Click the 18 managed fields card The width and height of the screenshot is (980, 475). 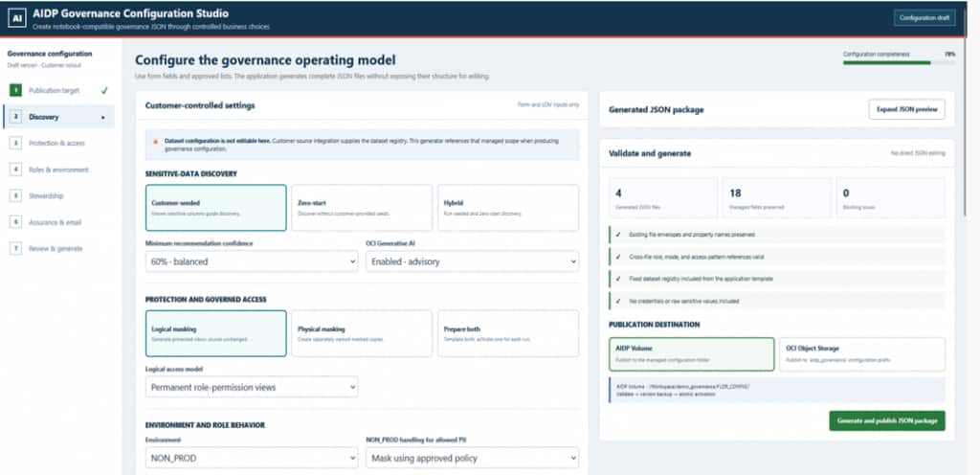777,197
